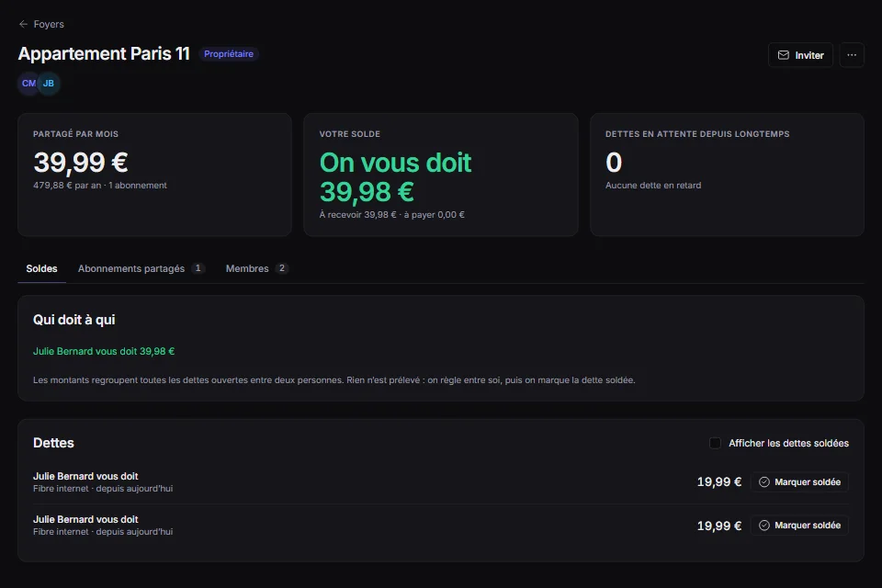Screen dimensions: 882x588
Task: Click the 'DETTES EN ATTENTE DEPUIS LONGTEMPS' label
Action: (697, 134)
